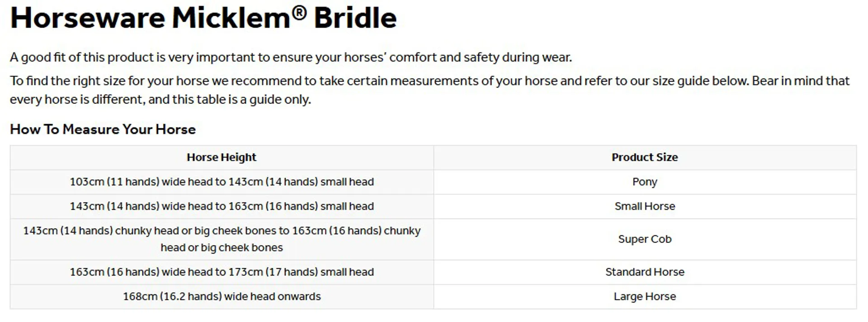Select the How To Measure Your Horse heading
Viewport: 868px width, 322px height.
tap(103, 129)
